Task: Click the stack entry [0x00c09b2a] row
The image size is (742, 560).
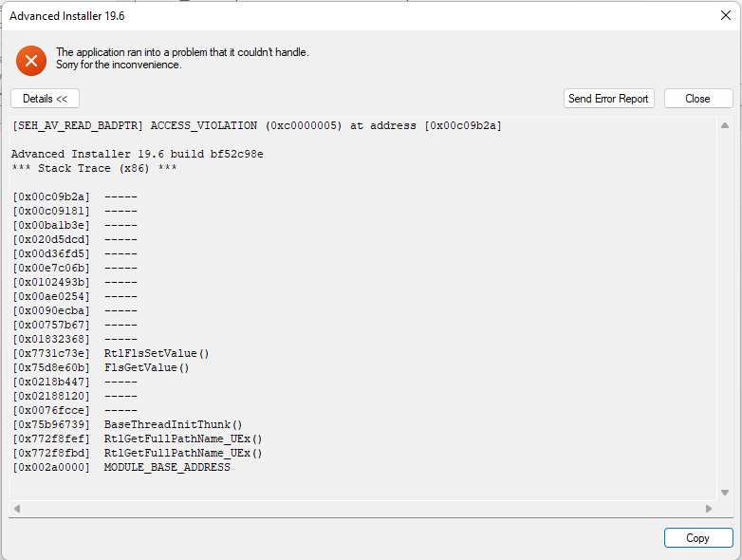Action: point(74,196)
